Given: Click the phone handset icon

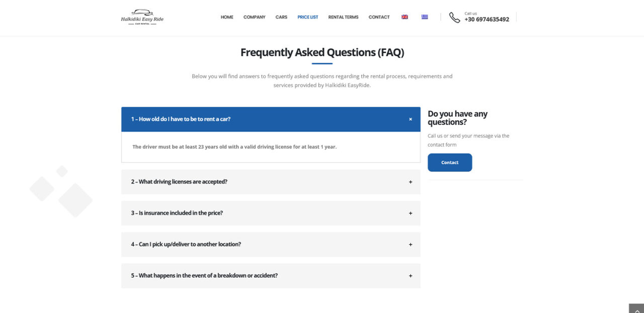Looking at the screenshot, I should 454,18.
